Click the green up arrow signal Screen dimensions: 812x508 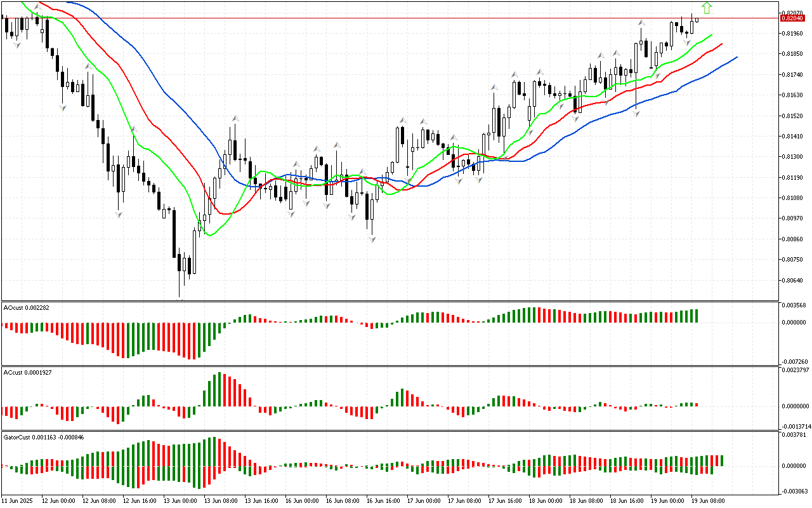pyautogui.click(x=707, y=8)
